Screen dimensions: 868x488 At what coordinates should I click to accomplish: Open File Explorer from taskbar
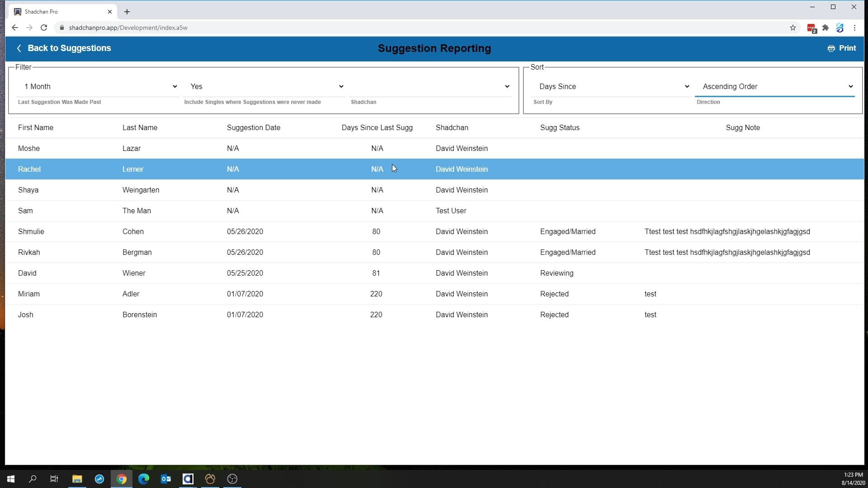point(77,479)
